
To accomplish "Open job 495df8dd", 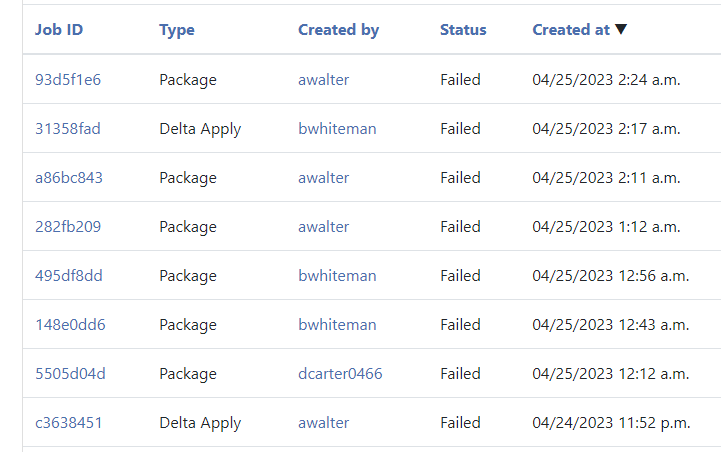I will point(69,276).
